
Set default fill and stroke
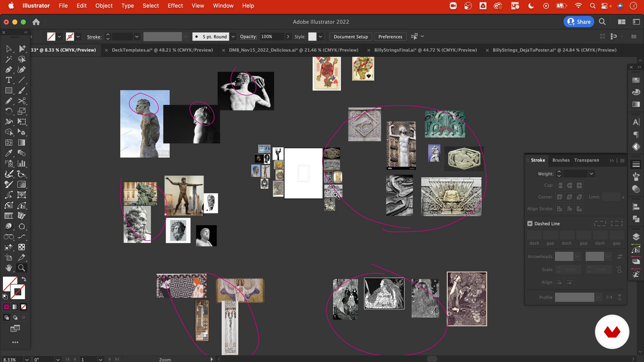(5, 297)
